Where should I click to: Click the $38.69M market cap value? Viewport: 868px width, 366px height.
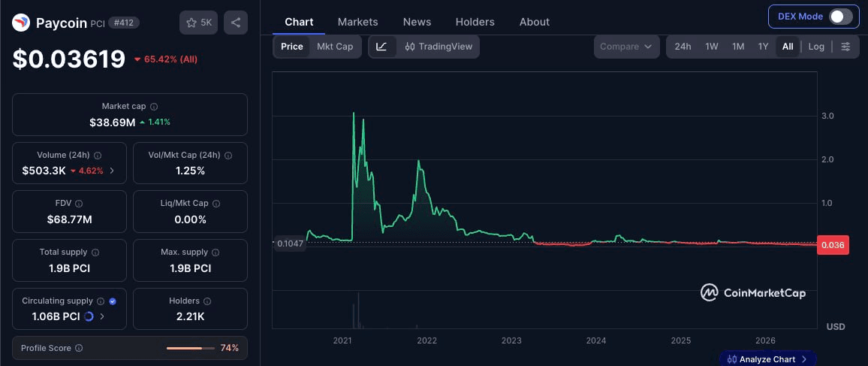113,122
